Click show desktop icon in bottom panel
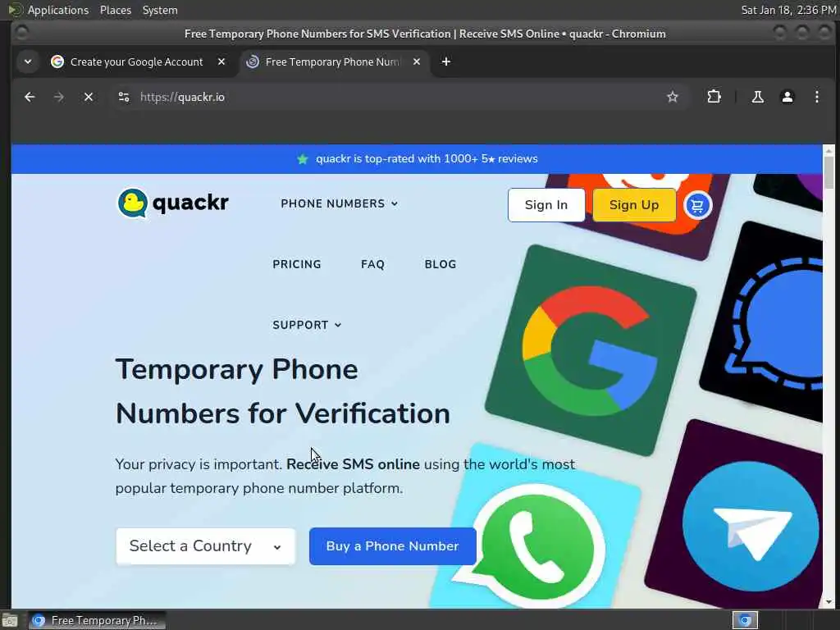This screenshot has height=630, width=840. click(9, 621)
